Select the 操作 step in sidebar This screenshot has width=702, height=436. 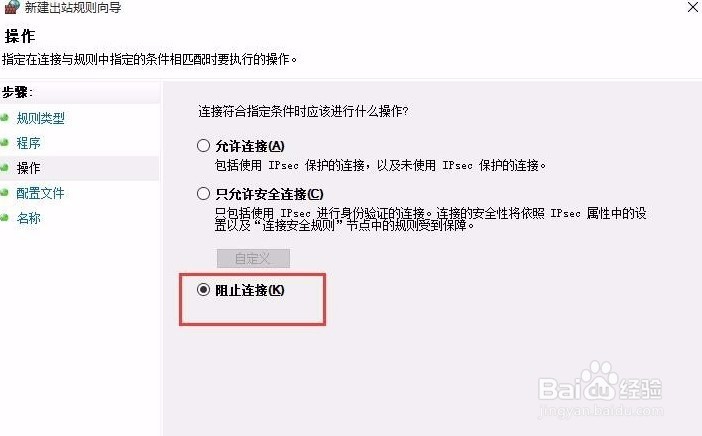click(x=28, y=168)
